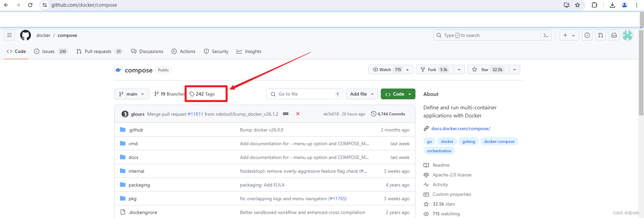The height and width of the screenshot is (218, 644).
Task: Switch to the Insights tab
Action: [x=249, y=51]
